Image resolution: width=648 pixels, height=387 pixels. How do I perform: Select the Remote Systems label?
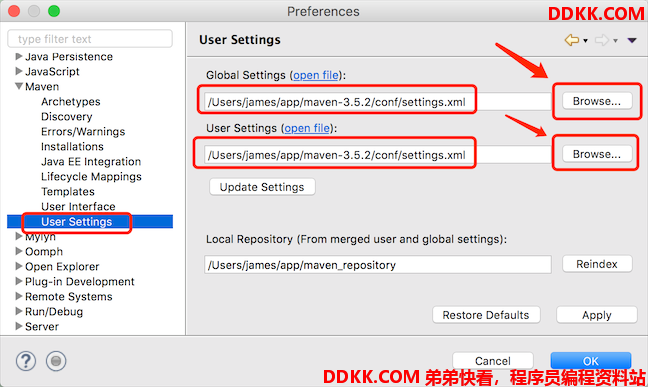(69, 296)
